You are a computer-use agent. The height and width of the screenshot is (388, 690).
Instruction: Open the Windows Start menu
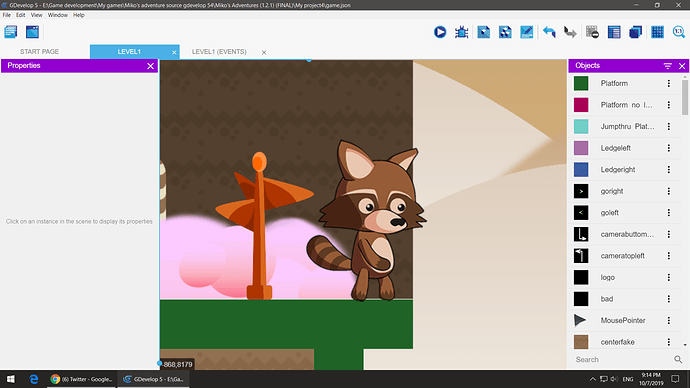click(11, 379)
